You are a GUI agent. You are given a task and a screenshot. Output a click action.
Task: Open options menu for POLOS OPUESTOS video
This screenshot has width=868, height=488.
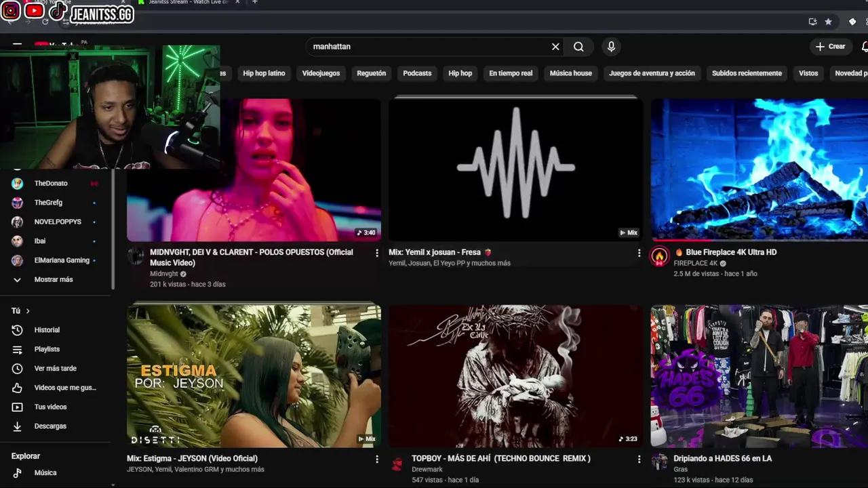click(377, 253)
